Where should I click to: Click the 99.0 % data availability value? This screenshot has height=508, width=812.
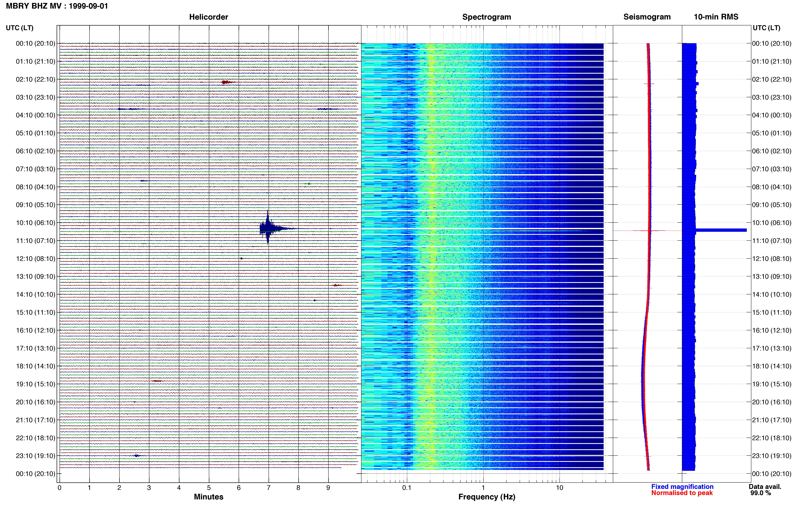(761, 493)
